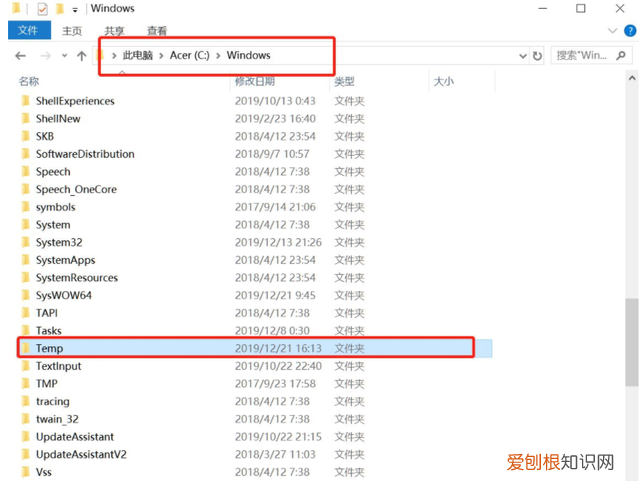Click the title bar folder icon

tap(16, 8)
